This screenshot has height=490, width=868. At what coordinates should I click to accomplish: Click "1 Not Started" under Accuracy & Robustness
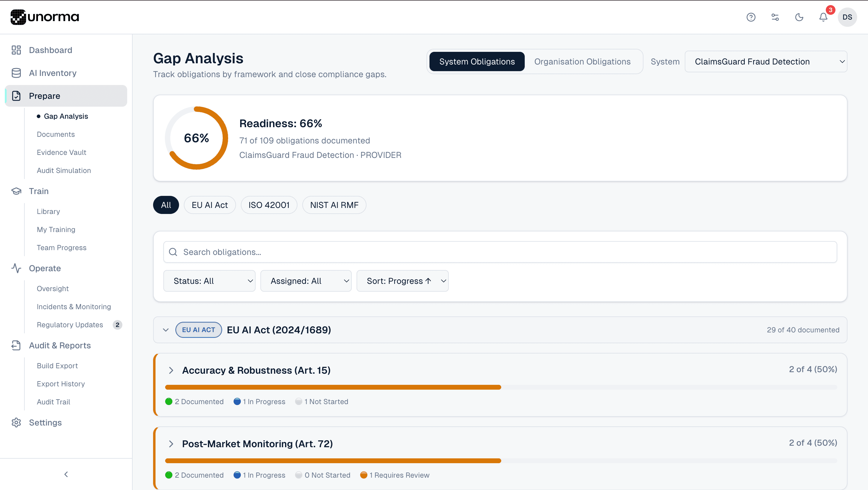coord(326,401)
